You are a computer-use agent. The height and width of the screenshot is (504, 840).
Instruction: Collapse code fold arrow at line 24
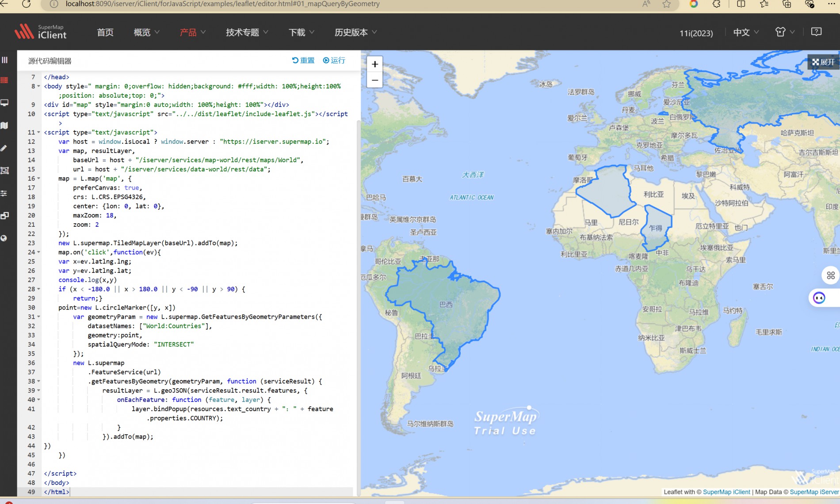(x=38, y=252)
